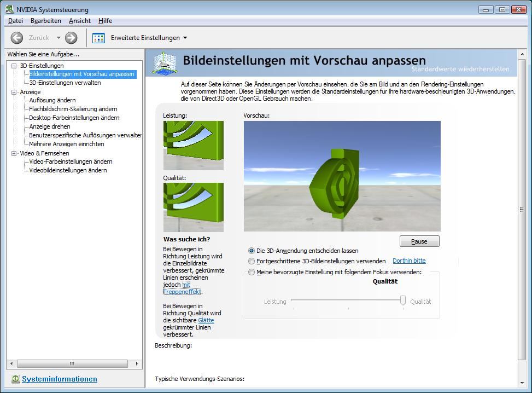
Task: Click the Erweiterte Einstellungen view grid icon
Action: [98, 38]
